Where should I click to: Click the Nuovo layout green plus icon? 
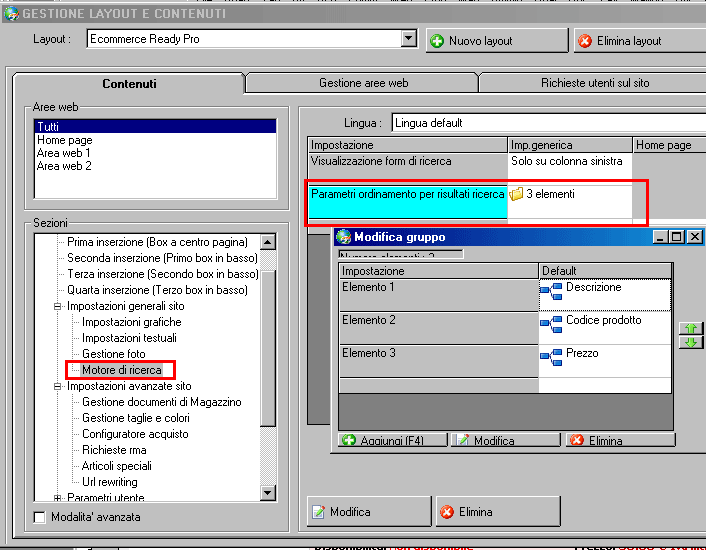point(437,41)
